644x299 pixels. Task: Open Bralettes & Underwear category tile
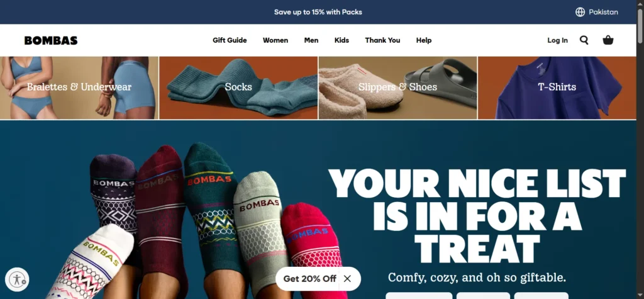pyautogui.click(x=79, y=87)
